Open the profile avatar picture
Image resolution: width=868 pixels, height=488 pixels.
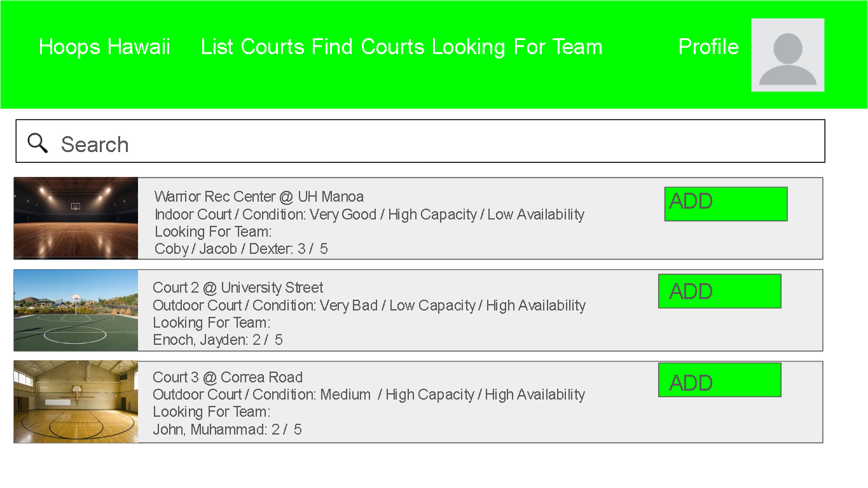(787, 55)
